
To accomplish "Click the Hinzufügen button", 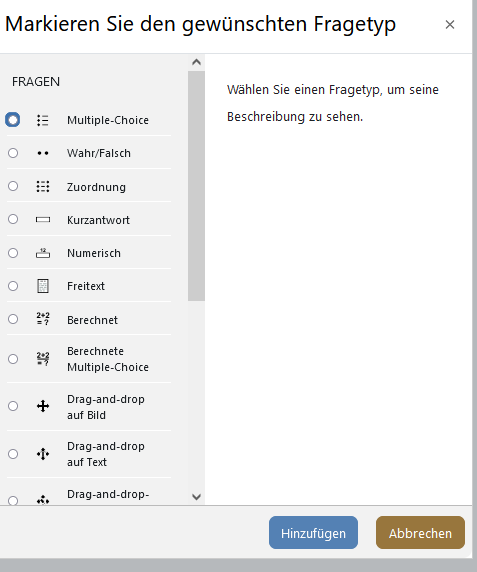I will tap(313, 533).
